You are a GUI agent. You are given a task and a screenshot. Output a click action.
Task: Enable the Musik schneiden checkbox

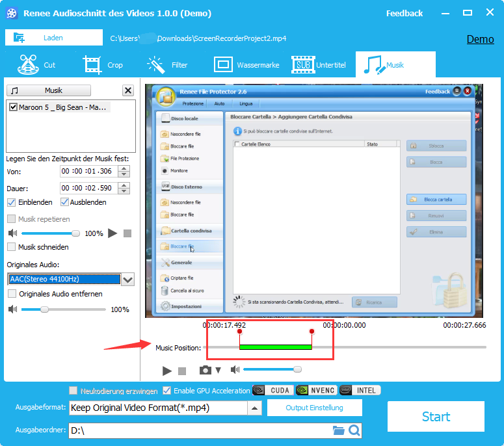click(x=11, y=247)
